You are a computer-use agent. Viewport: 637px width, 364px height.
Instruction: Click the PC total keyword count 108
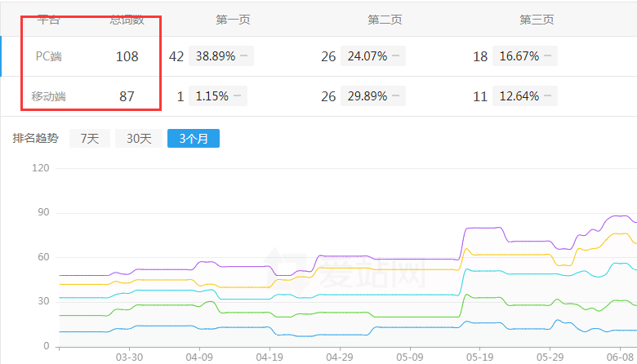coord(127,56)
